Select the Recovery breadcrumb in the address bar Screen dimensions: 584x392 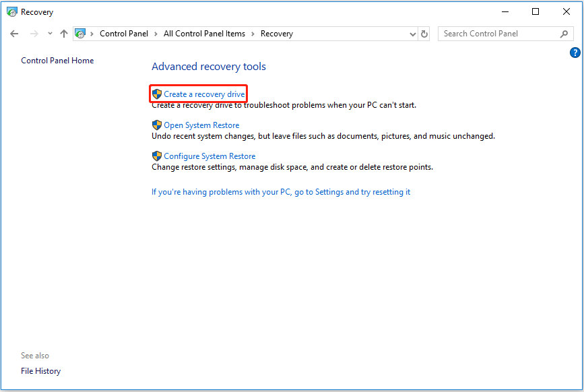[279, 33]
